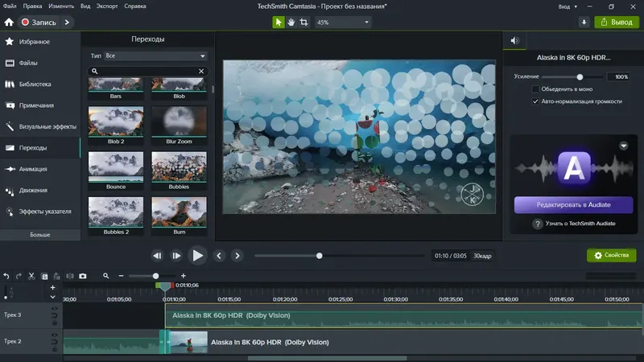Click the Усиление 100% value field
This screenshot has height=362, width=644.
pos(619,76)
